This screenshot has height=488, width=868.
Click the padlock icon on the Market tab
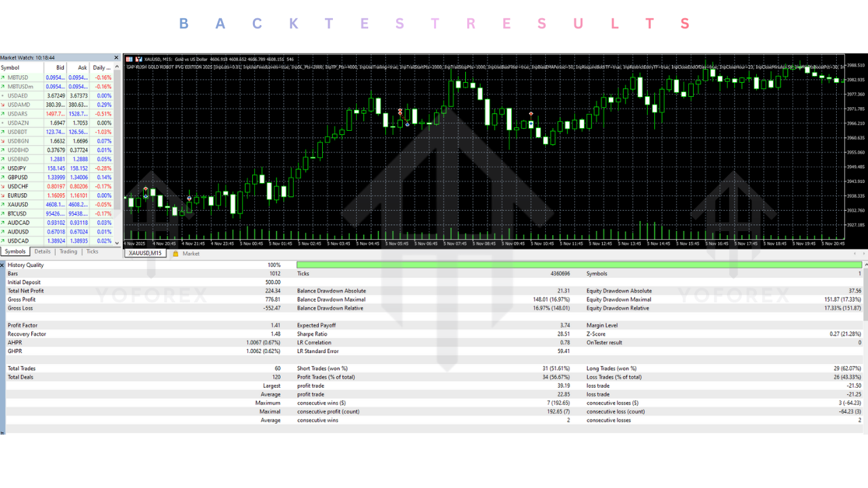(x=175, y=253)
